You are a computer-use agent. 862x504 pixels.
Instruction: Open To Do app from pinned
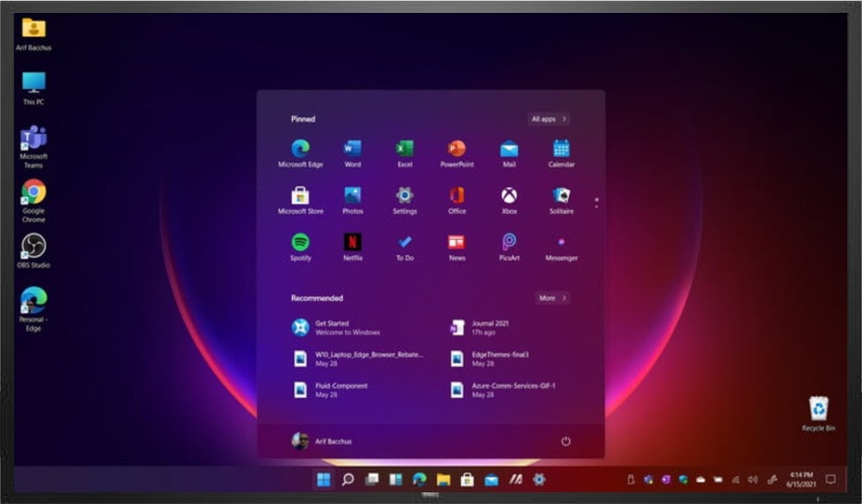pos(404,243)
